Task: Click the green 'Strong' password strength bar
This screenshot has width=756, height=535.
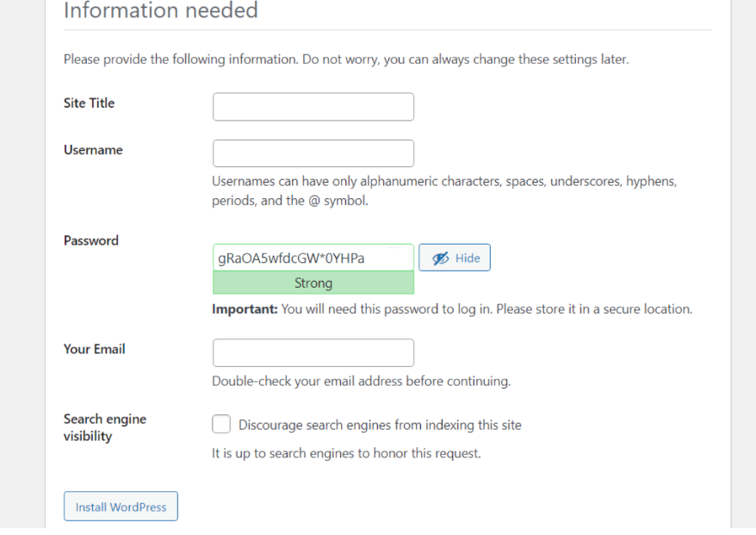Action: click(x=313, y=283)
